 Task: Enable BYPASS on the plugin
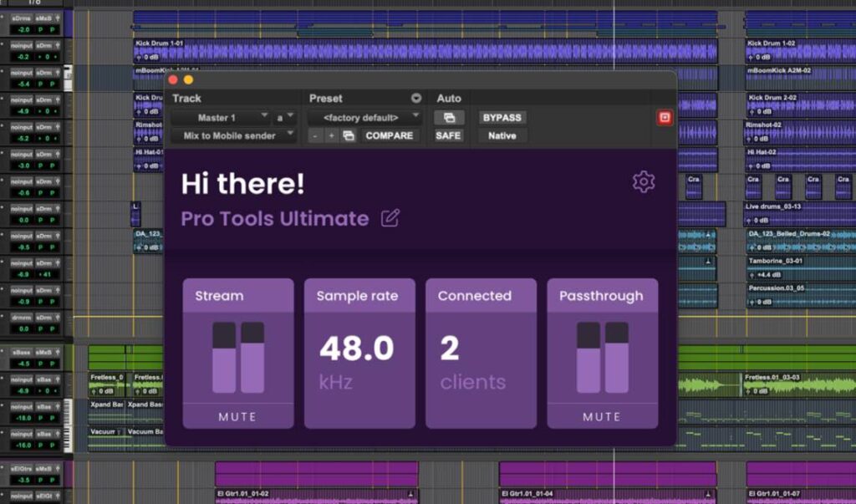[x=502, y=117]
